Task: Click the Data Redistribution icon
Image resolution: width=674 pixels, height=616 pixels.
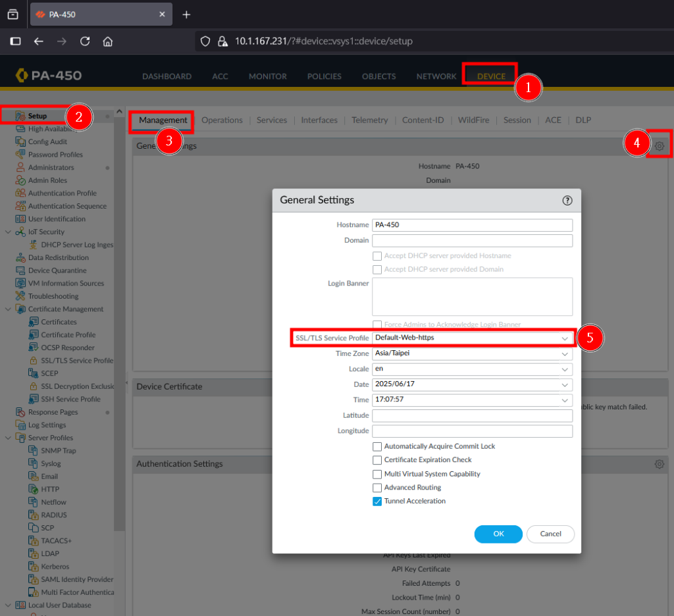Action: click(x=20, y=257)
